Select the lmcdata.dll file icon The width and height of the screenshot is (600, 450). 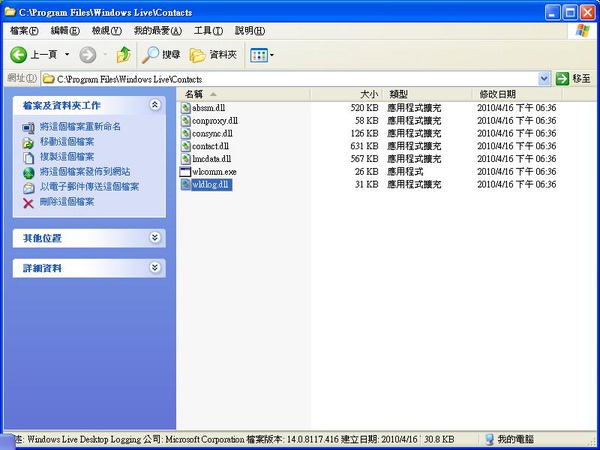point(186,159)
